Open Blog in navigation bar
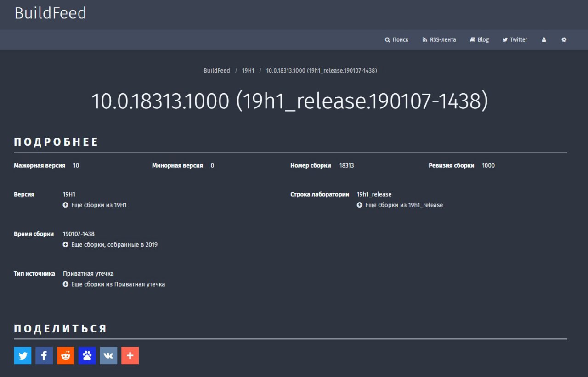 [x=479, y=40]
